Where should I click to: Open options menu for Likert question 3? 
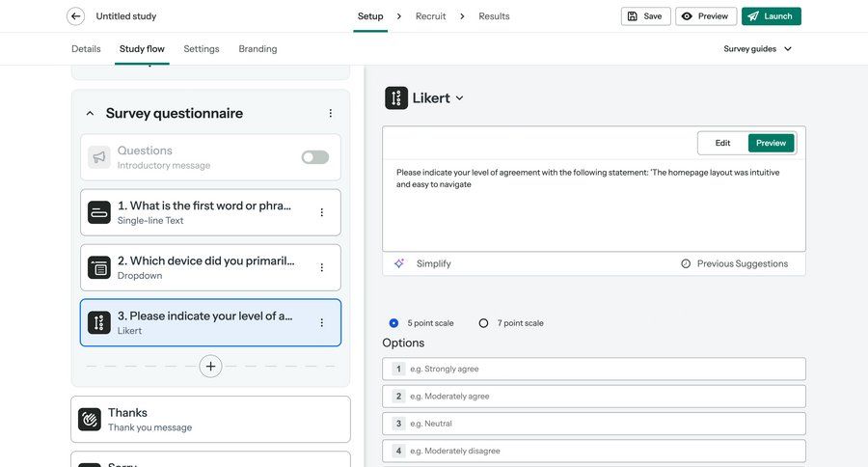pyautogui.click(x=322, y=322)
